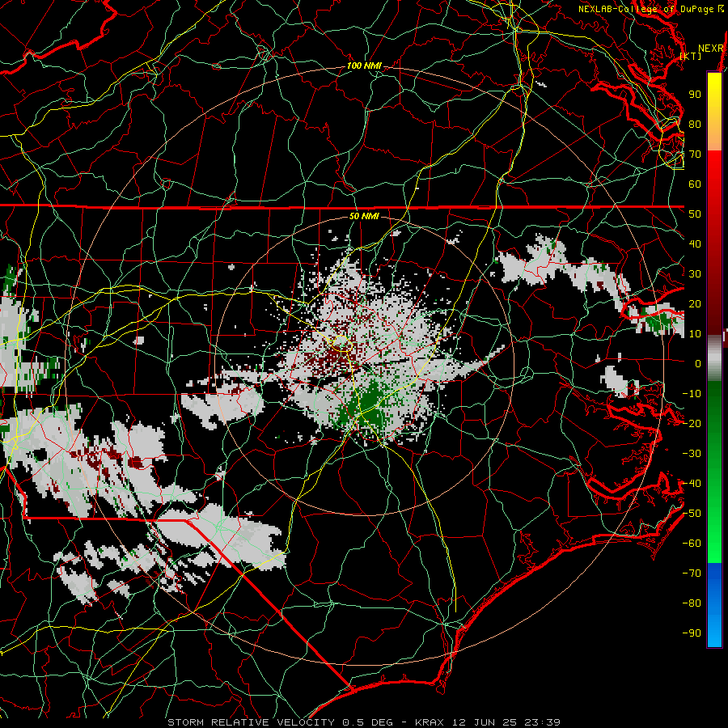This screenshot has width=728, height=728.
Task: Click the 90 value on velocity scale
Action: [695, 95]
